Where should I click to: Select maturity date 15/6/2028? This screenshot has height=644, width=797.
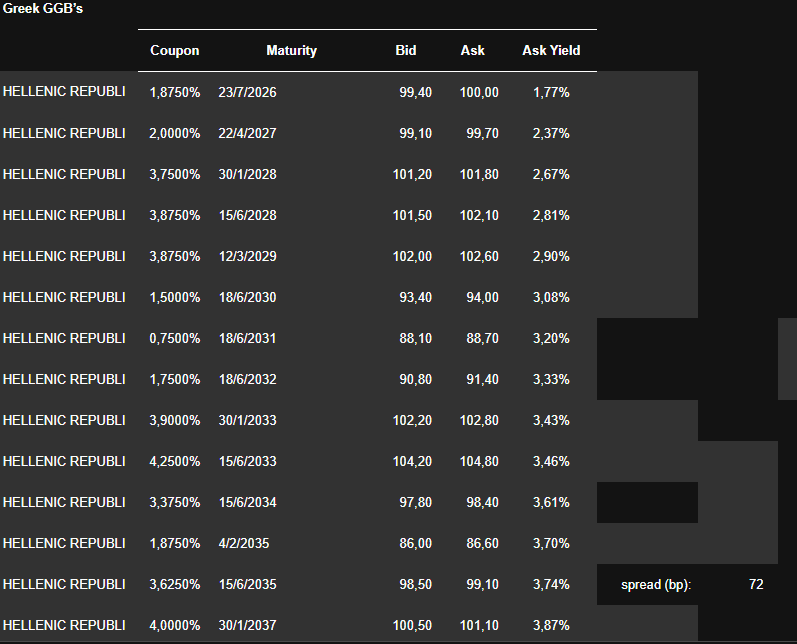point(248,215)
